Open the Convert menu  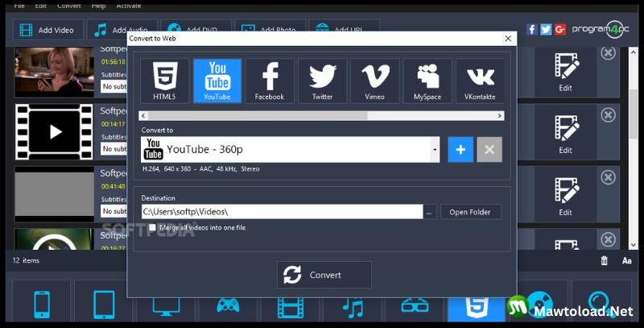(69, 6)
